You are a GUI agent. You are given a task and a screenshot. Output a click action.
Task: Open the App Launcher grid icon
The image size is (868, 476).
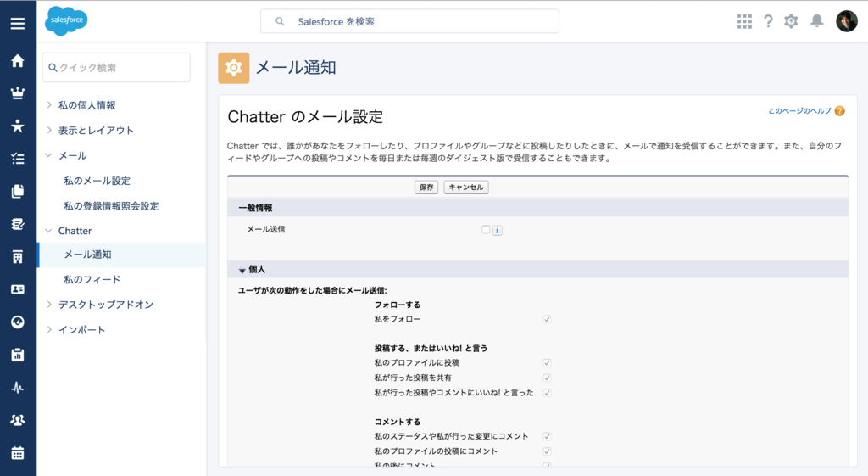pos(744,21)
